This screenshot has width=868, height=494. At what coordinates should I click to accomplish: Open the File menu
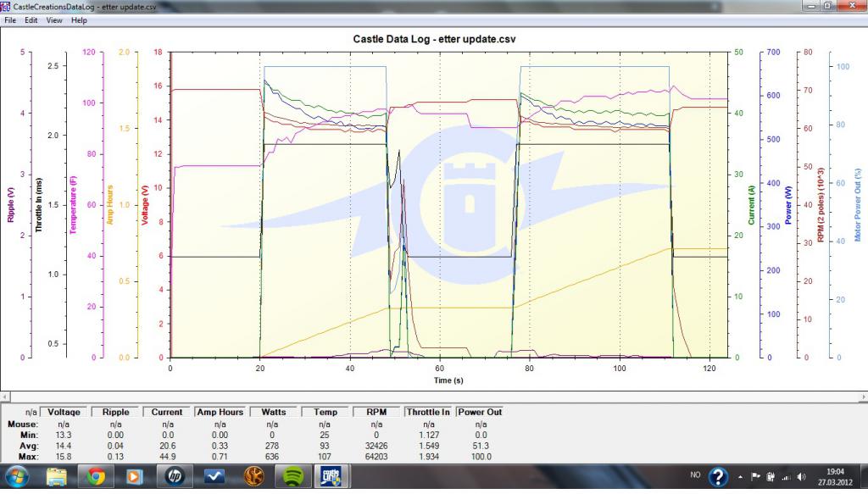click(x=9, y=20)
